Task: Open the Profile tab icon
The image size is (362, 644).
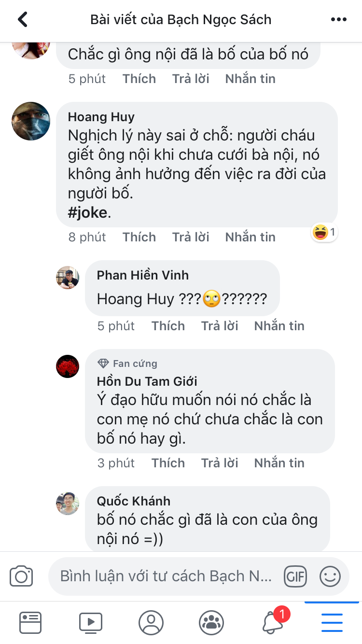Action: tap(151, 622)
